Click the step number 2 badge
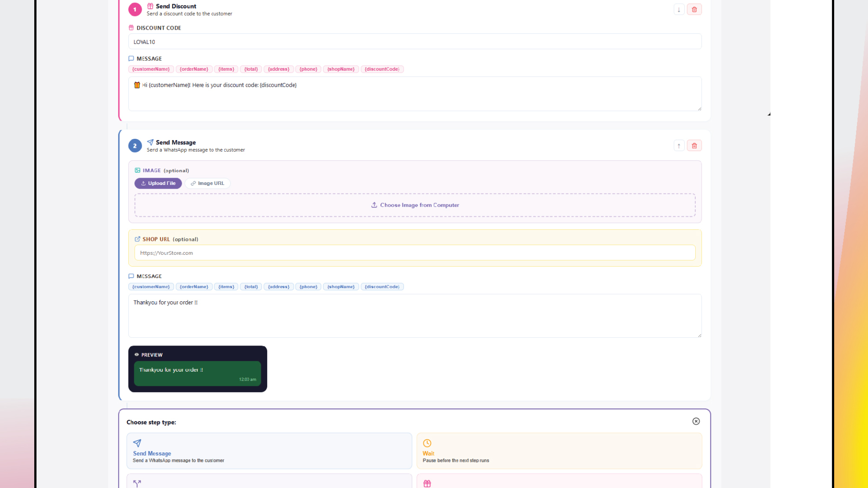The image size is (868, 488). (135, 146)
